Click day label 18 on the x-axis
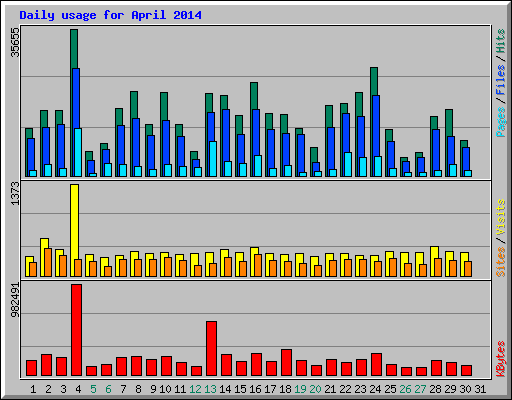 [285, 389]
